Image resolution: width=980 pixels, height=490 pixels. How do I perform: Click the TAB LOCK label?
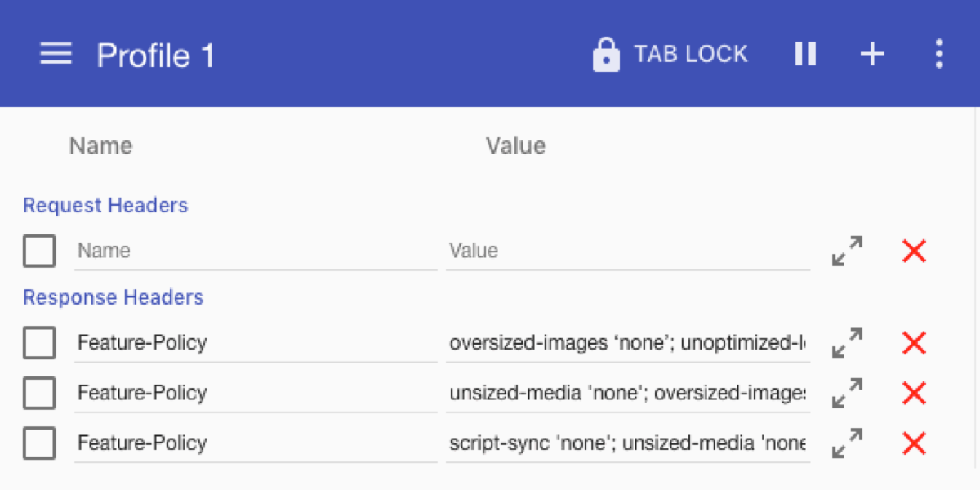coord(691,55)
